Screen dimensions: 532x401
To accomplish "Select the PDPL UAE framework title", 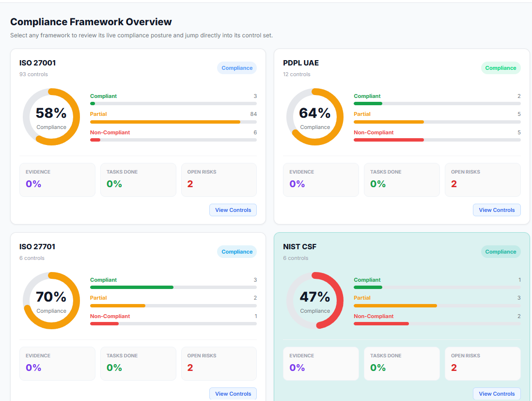I will 301,63.
